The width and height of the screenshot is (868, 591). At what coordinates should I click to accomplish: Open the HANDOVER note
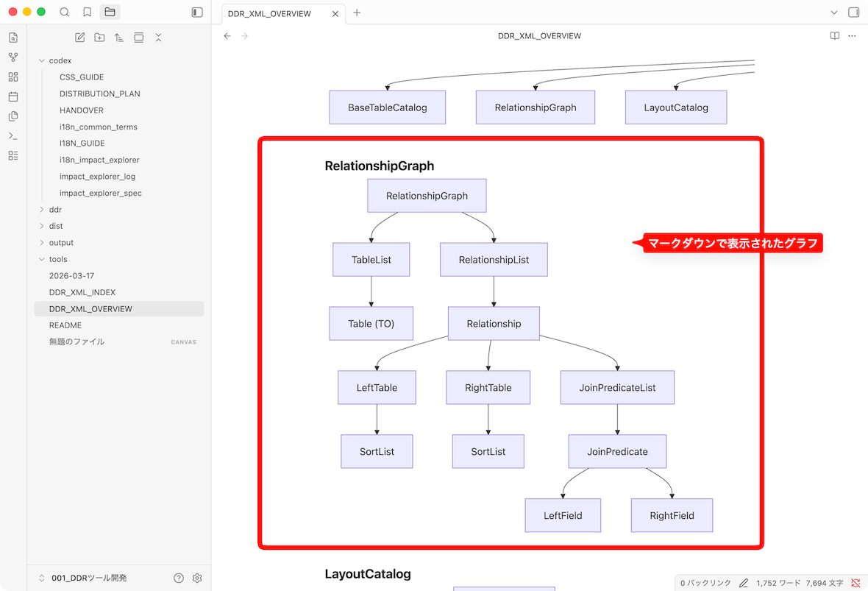pyautogui.click(x=82, y=110)
